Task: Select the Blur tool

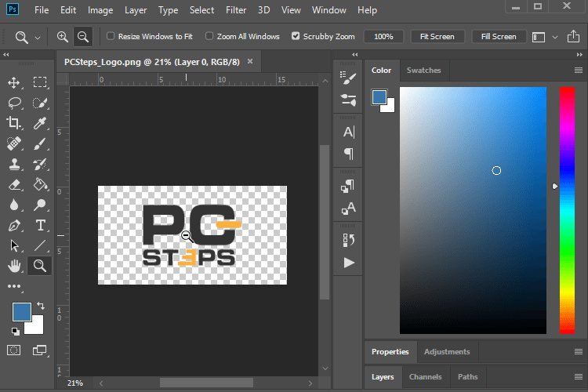Action: tap(14, 205)
